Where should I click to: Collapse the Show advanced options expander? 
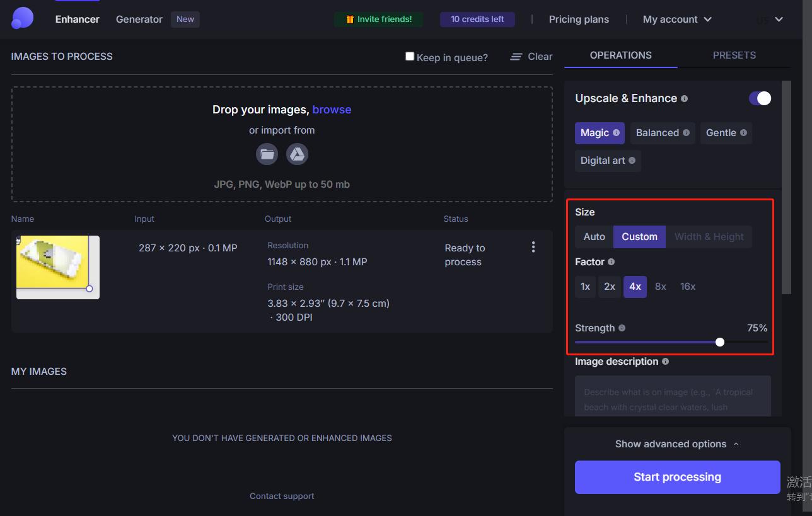[x=677, y=444]
